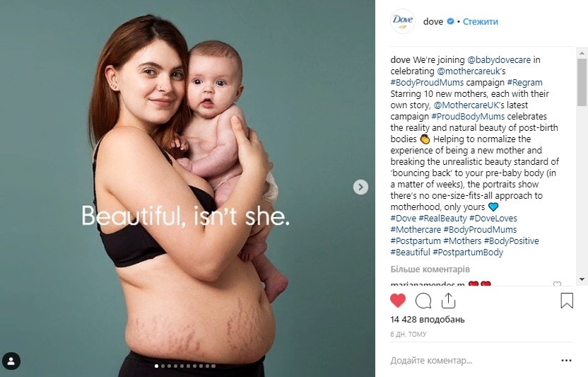The image size is (588, 377).
Task: View likes count 14 428 вподобань
Action: [x=428, y=320]
